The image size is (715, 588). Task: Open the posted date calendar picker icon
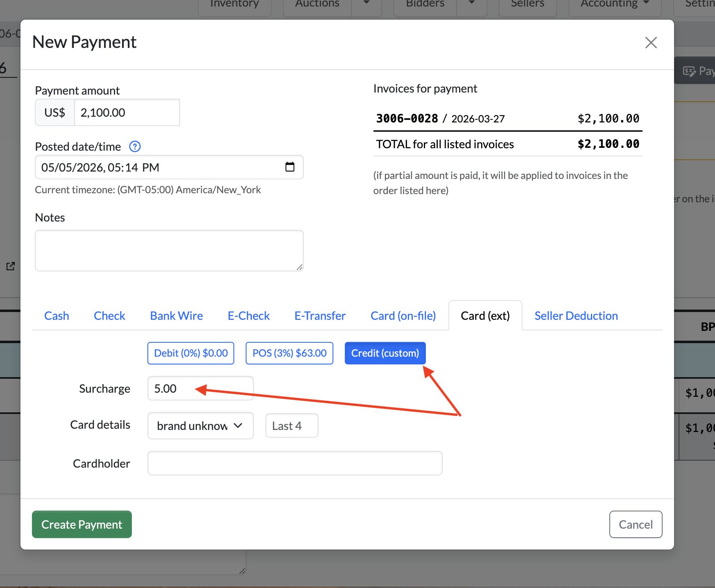click(290, 167)
